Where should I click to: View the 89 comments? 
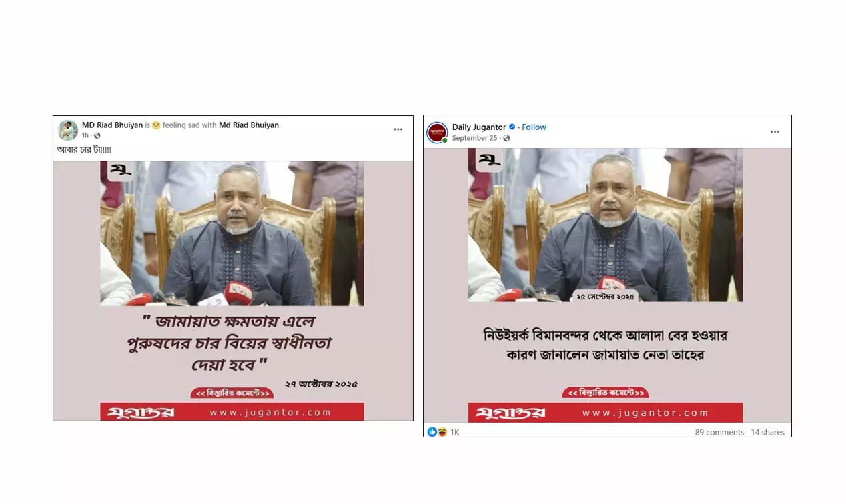click(x=719, y=432)
